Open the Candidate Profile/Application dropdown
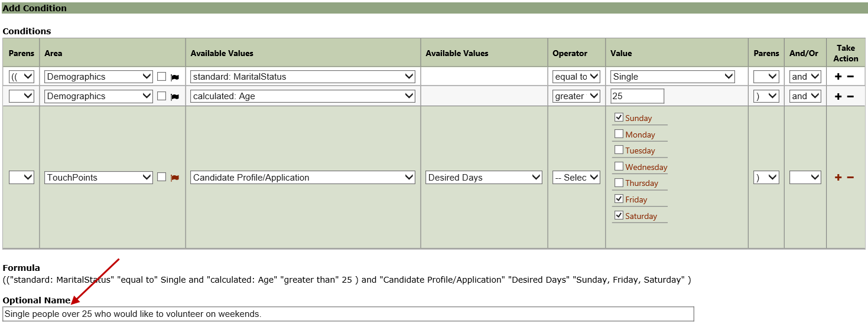 pos(303,177)
